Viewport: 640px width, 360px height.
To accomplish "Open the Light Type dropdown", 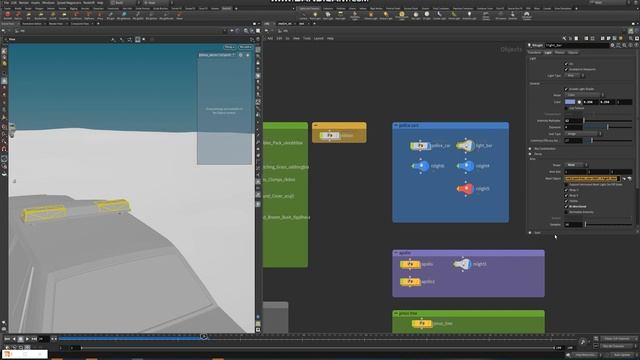I will click(575, 76).
